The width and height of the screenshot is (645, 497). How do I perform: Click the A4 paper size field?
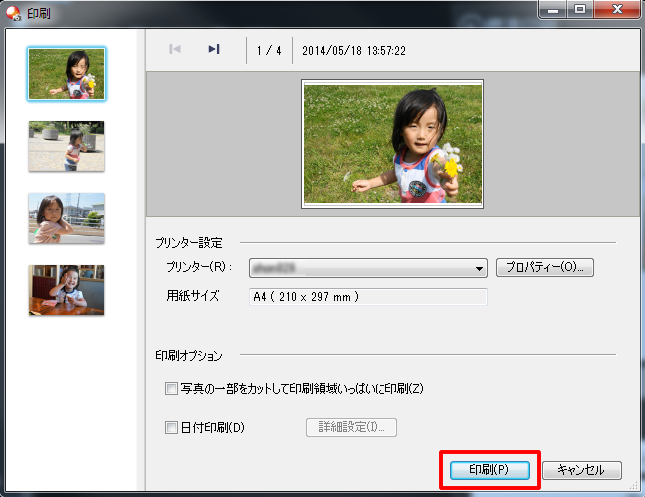click(x=367, y=296)
